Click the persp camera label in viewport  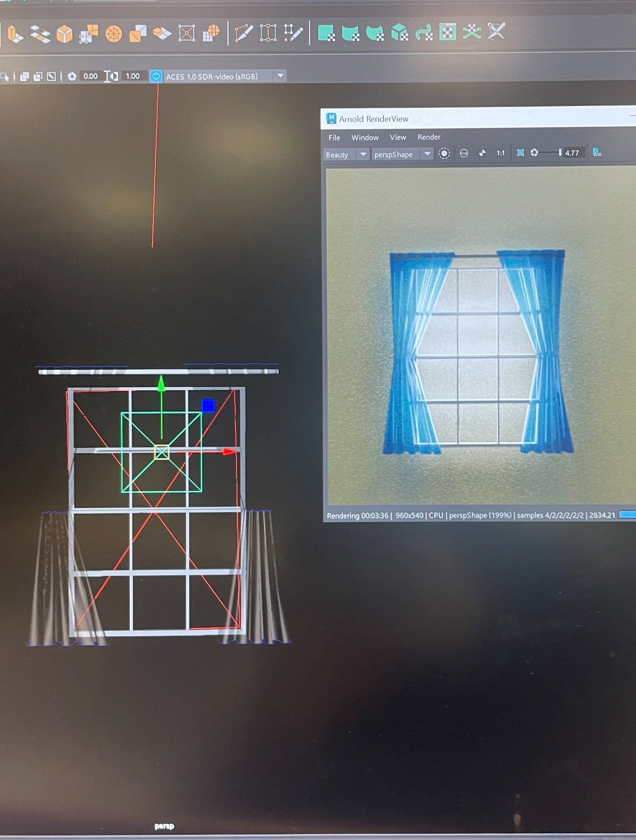pos(164,826)
